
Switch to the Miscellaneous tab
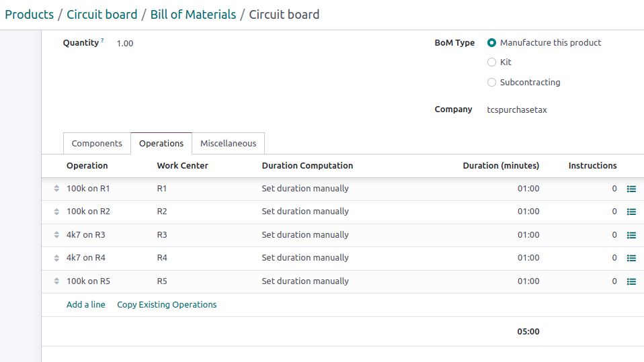(x=229, y=143)
